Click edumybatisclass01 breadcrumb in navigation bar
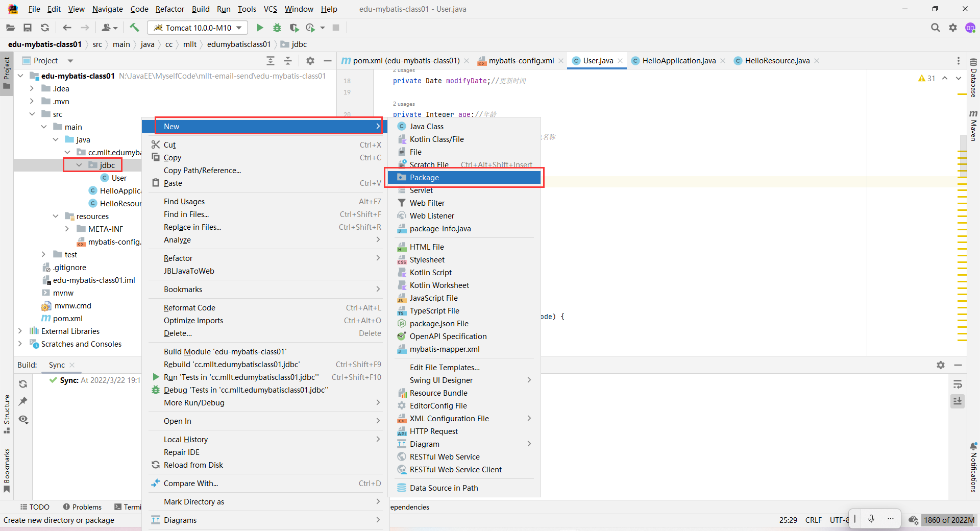The height and width of the screenshot is (531, 980). tap(239, 44)
